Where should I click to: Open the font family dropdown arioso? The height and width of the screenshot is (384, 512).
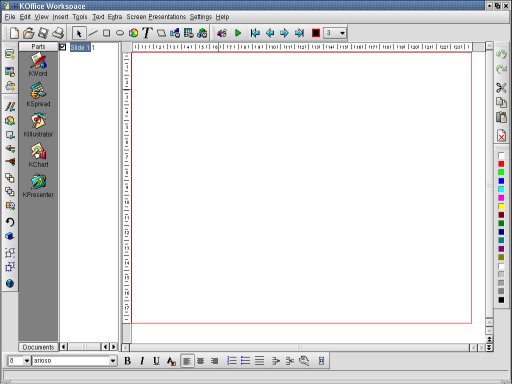click(x=74, y=361)
